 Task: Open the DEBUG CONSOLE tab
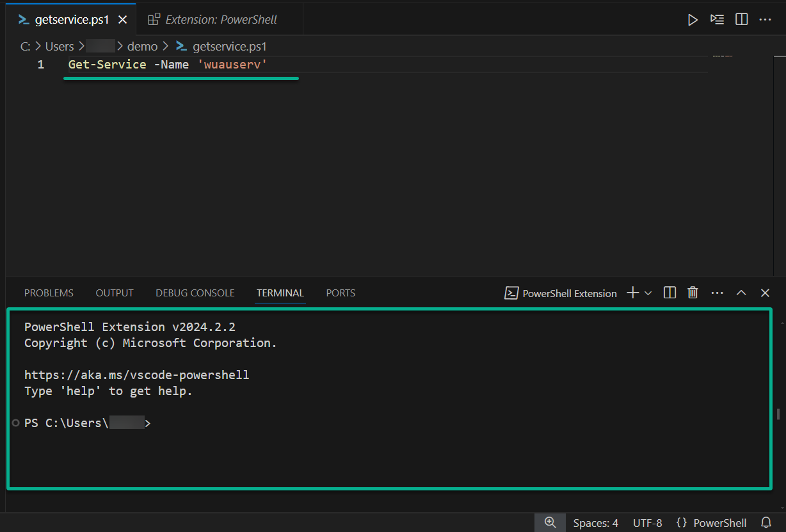(x=195, y=293)
